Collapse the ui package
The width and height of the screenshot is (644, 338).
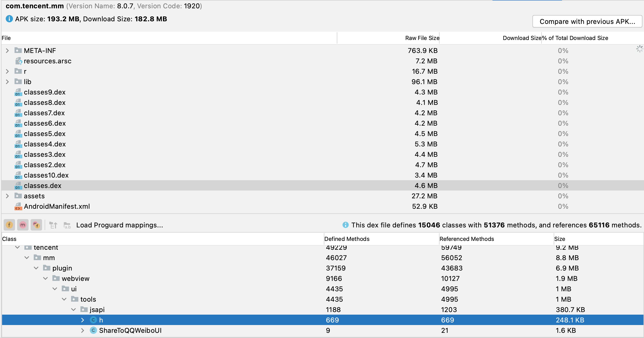[55, 289]
